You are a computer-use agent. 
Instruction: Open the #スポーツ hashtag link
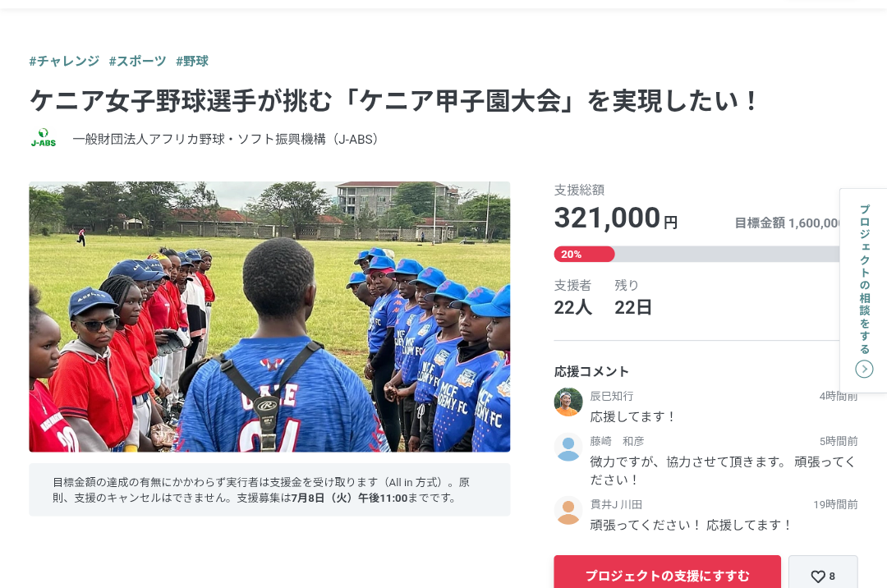click(x=137, y=61)
